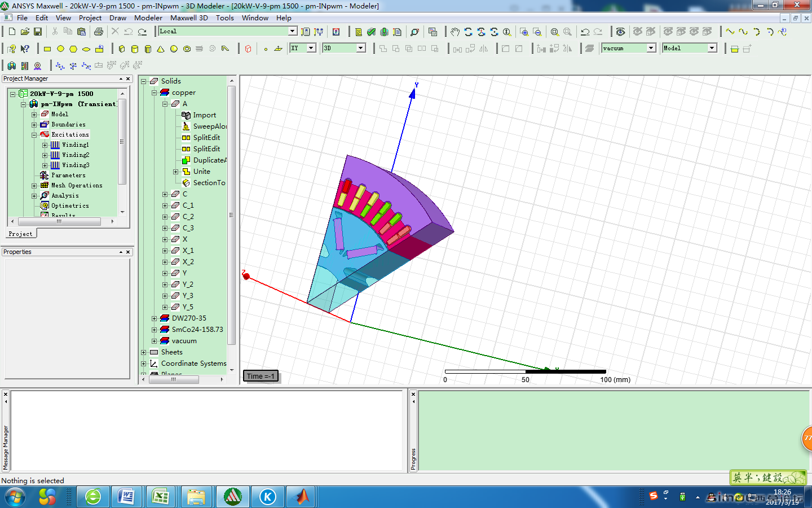Click the Draw cylinder tool
Viewport: 812px width, 508px height.
[135, 49]
